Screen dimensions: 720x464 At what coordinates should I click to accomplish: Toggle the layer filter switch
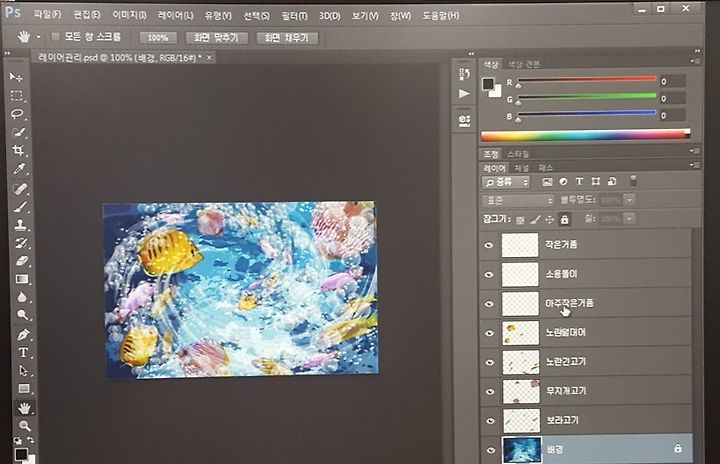[633, 181]
